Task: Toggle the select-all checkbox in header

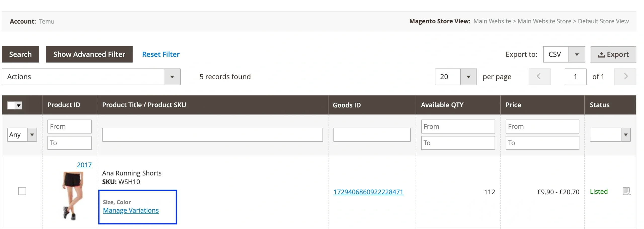Action: coord(11,105)
